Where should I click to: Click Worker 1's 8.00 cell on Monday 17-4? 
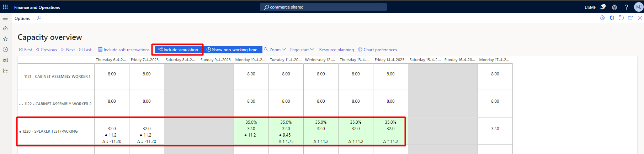coord(495,77)
